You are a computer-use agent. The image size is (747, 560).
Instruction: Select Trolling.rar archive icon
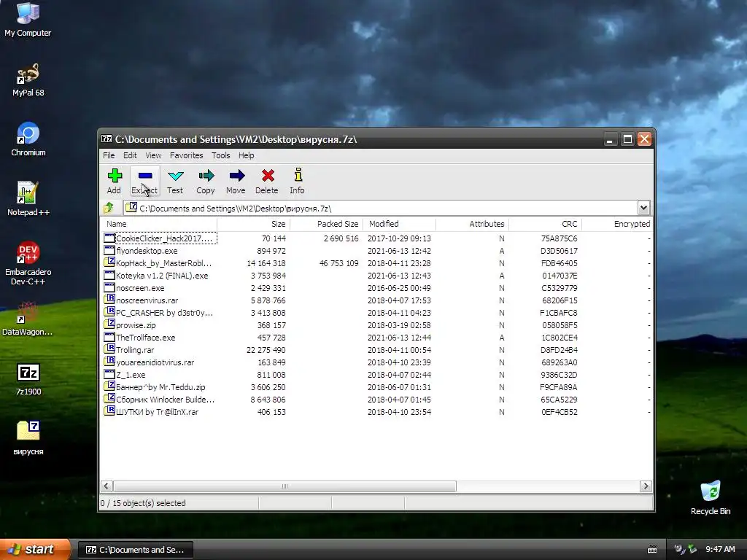click(x=109, y=349)
